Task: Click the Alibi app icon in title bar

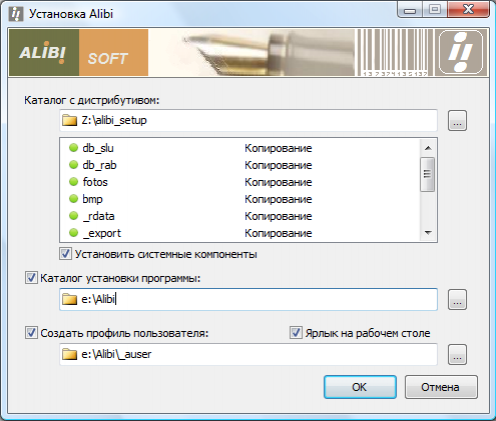Action: [x=16, y=14]
